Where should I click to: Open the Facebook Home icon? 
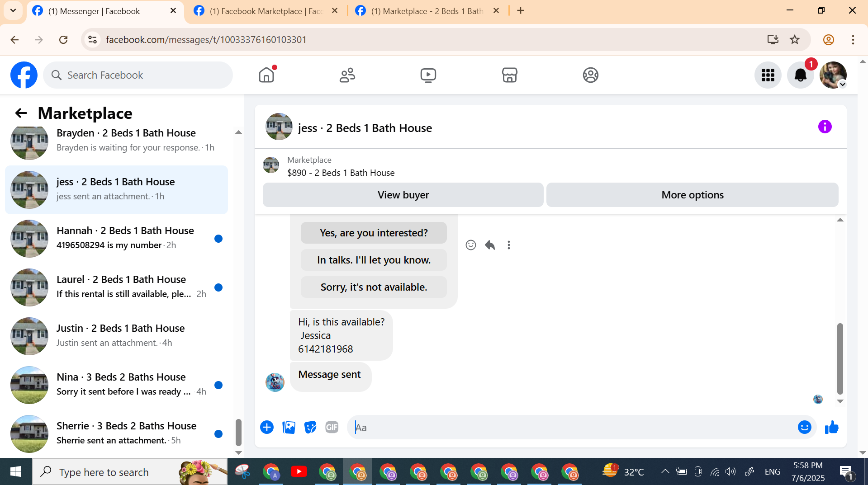[266, 75]
